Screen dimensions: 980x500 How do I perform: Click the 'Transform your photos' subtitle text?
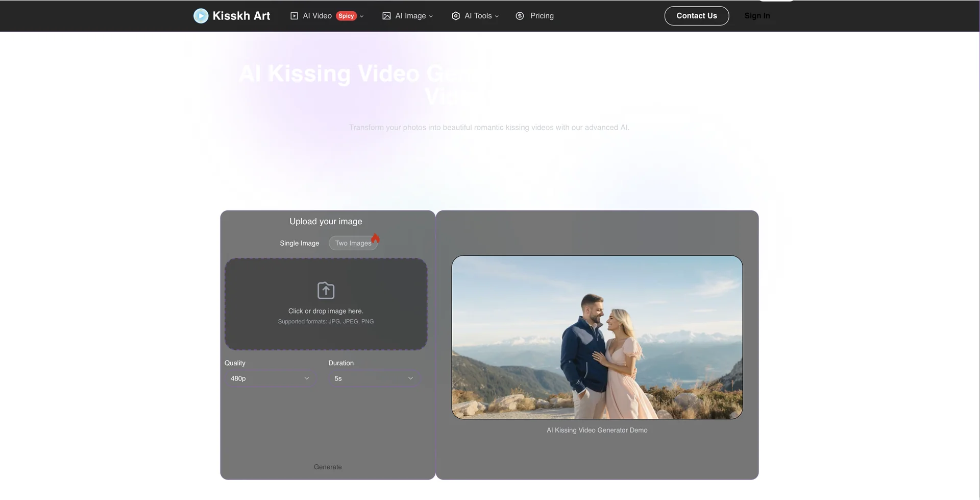point(489,127)
